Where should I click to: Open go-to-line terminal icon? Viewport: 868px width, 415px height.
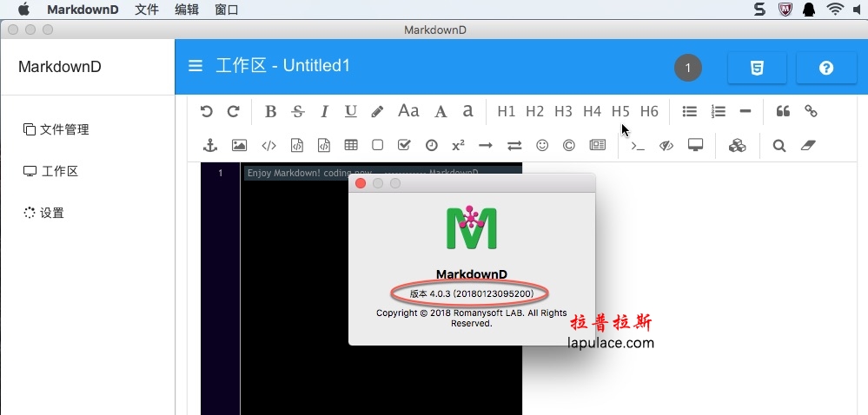(x=638, y=146)
